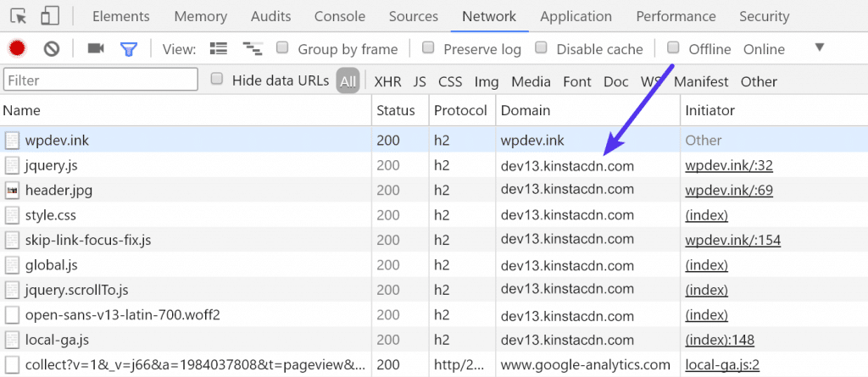Open the Application tab
Image resolution: width=868 pixels, height=377 pixels.
(x=576, y=17)
